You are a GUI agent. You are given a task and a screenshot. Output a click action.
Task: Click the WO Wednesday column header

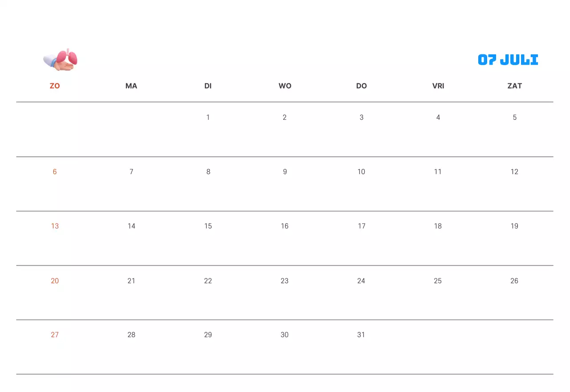click(x=285, y=86)
